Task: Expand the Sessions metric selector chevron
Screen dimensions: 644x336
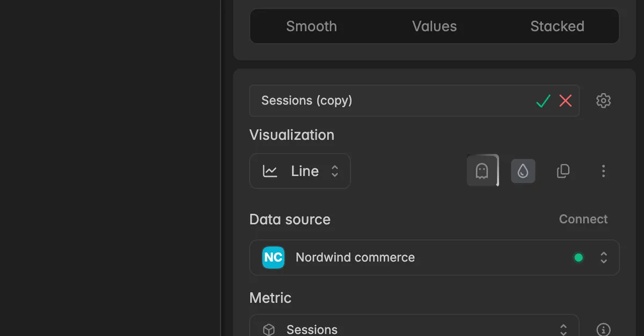Action: (563, 330)
